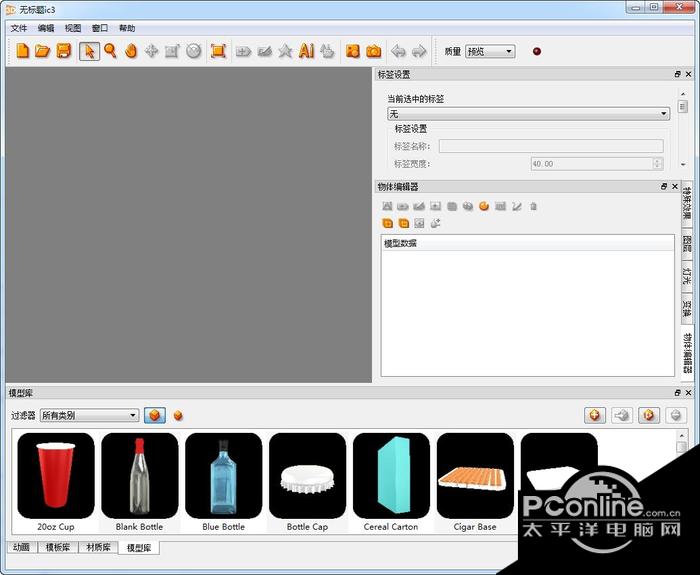This screenshot has height=575, width=700.
Task: Activate the arrow selection tool
Action: point(89,51)
